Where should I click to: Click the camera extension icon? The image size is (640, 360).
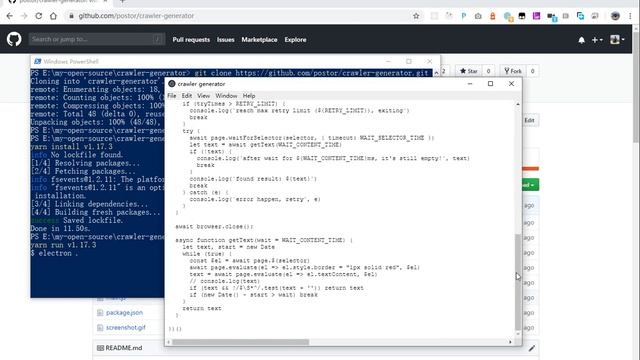478,16
